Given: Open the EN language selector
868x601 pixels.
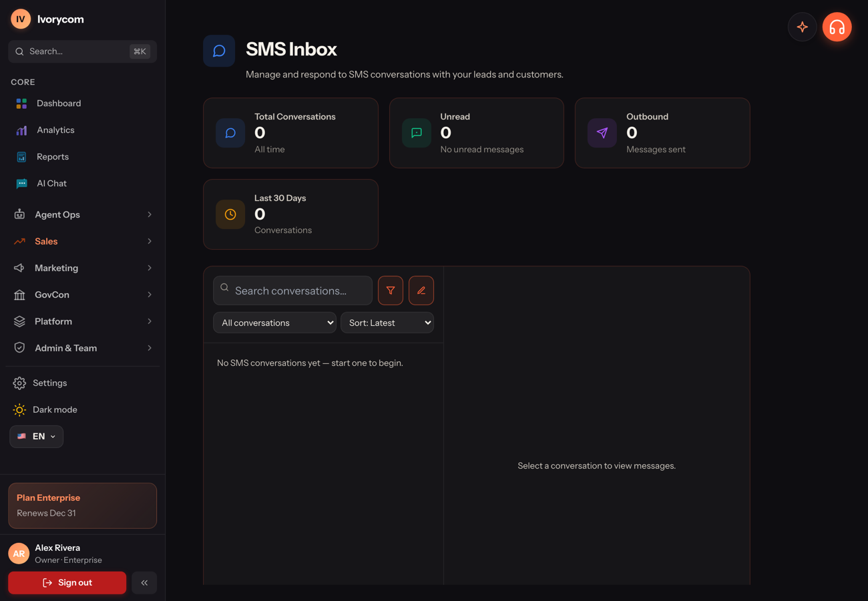Looking at the screenshot, I should [37, 437].
